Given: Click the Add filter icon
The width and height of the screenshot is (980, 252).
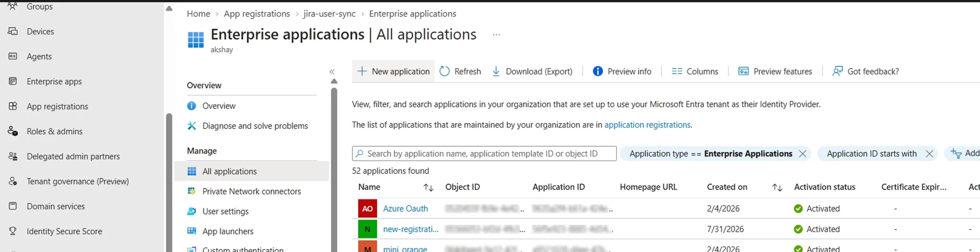Looking at the screenshot, I should click(956, 154).
